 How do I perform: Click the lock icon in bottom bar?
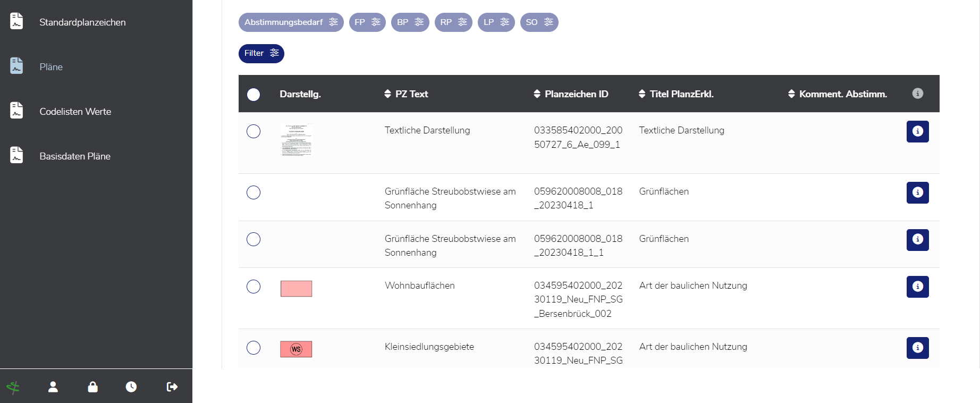(92, 387)
